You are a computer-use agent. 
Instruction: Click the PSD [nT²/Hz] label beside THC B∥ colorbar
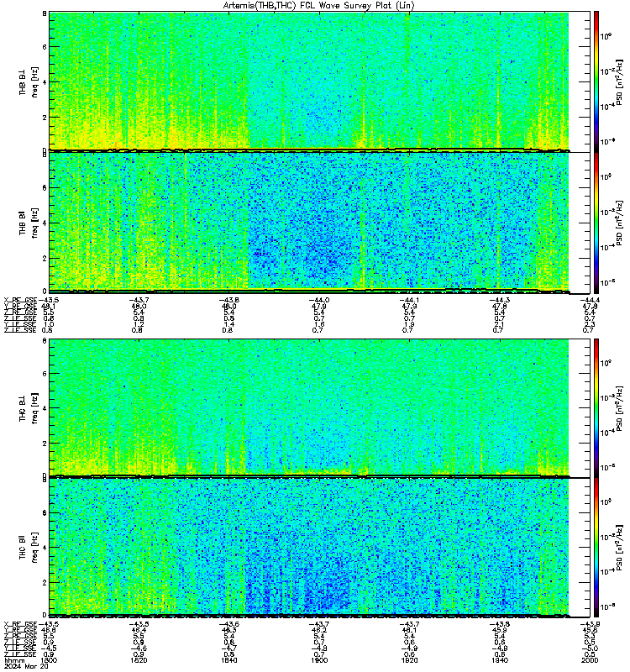click(x=619, y=547)
